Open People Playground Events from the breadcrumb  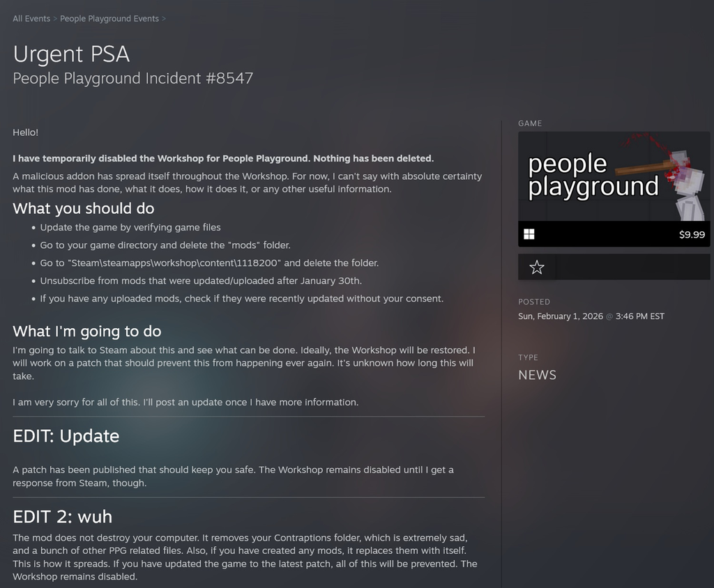coord(109,19)
